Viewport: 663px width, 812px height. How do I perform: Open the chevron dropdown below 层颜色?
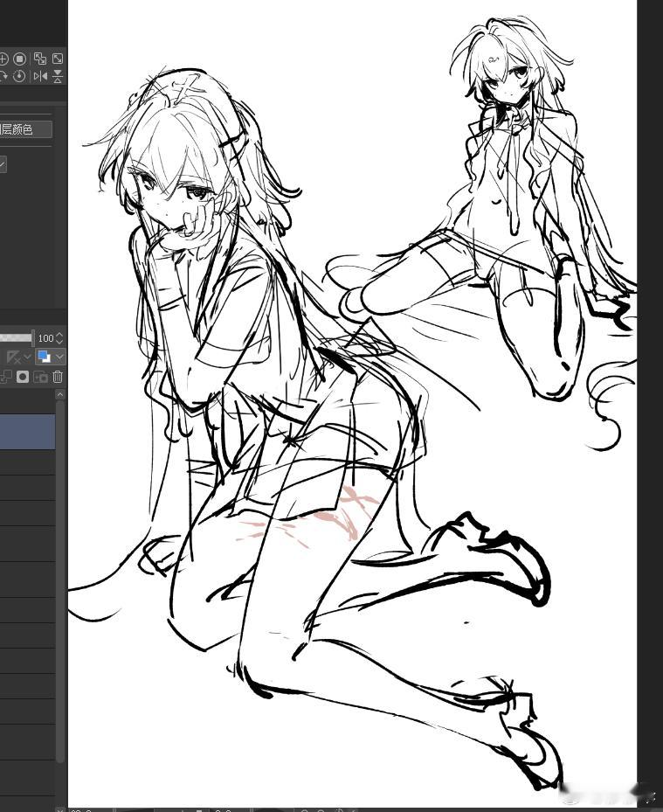(3, 164)
